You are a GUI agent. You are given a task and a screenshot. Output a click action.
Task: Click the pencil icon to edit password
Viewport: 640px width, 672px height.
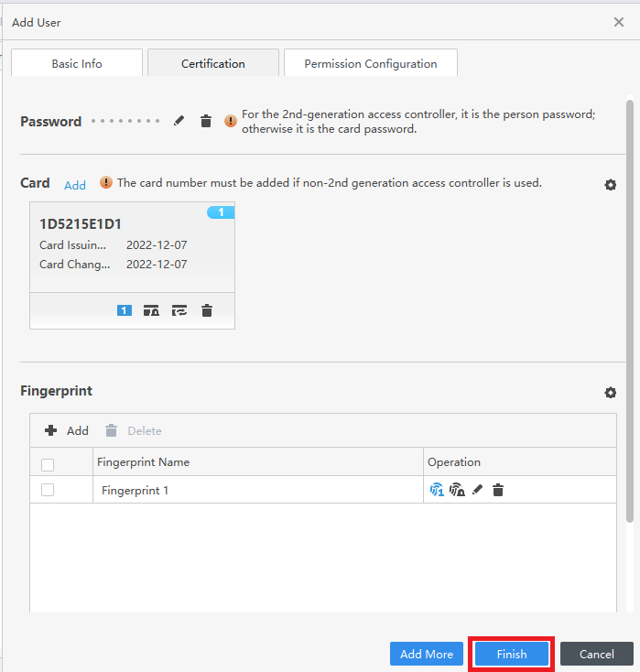pos(179,121)
